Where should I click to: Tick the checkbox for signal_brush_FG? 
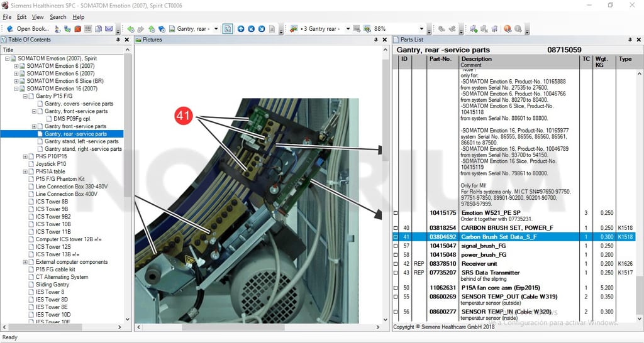point(396,246)
